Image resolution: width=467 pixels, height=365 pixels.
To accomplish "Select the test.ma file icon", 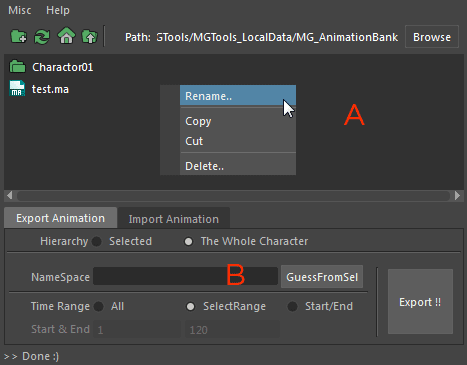I will 17,89.
